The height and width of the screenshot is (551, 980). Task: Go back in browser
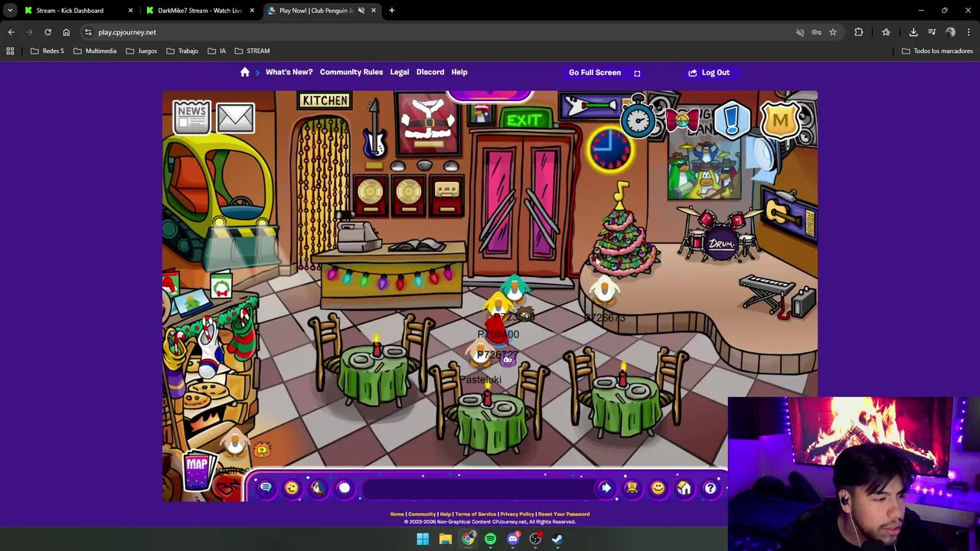(x=11, y=32)
